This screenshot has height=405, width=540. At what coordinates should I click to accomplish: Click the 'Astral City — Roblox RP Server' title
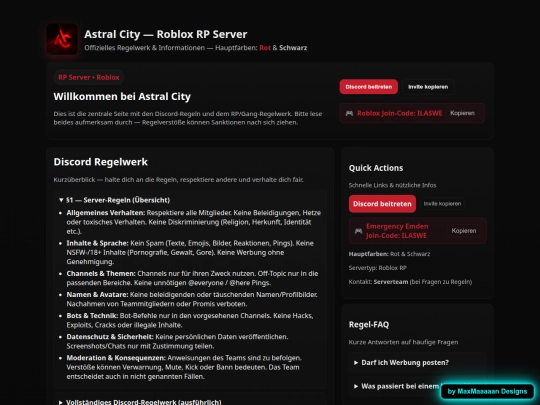coord(166,34)
